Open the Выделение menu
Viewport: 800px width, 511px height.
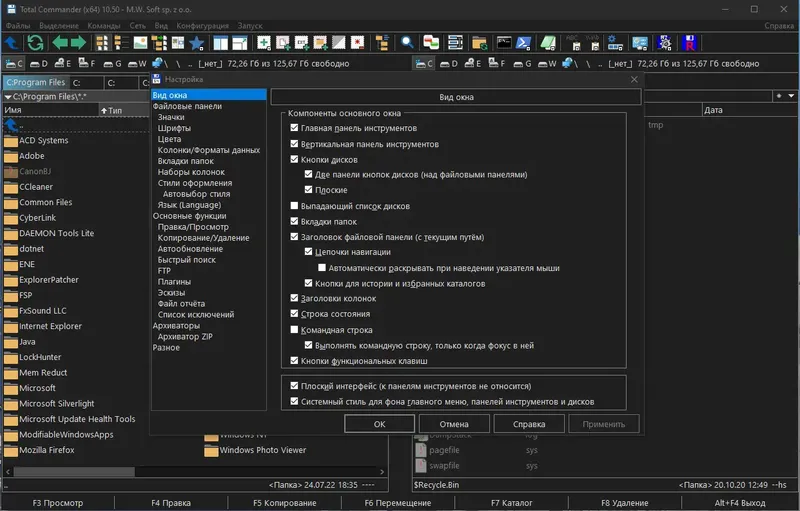[59, 25]
